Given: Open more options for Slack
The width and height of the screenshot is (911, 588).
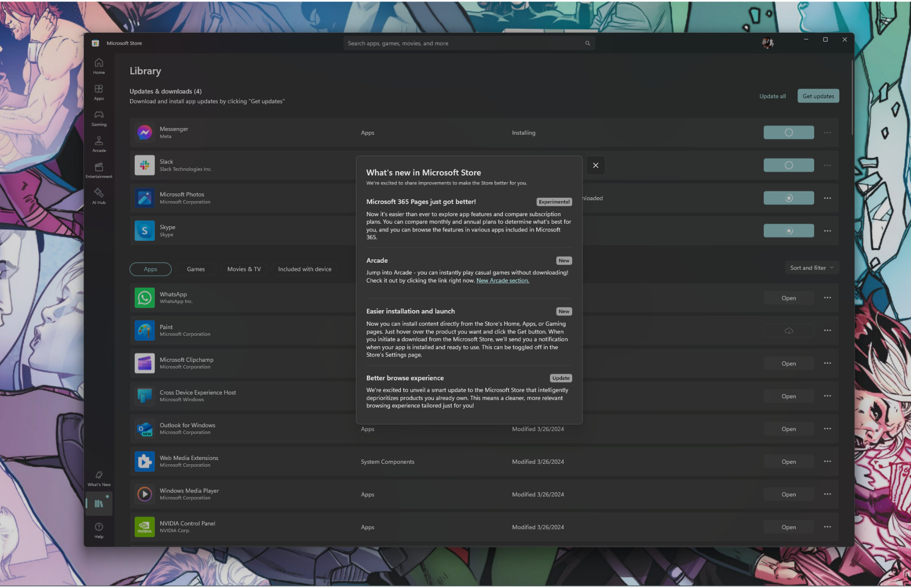Looking at the screenshot, I should (x=827, y=165).
